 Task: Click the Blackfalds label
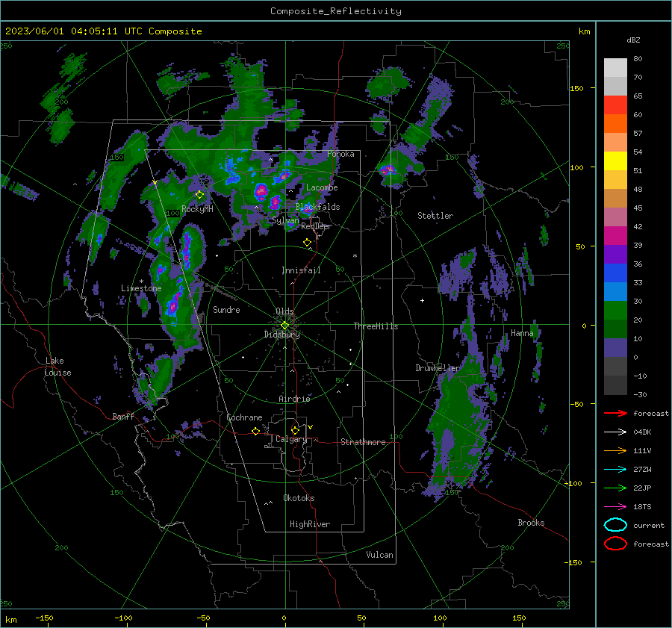tap(317, 207)
